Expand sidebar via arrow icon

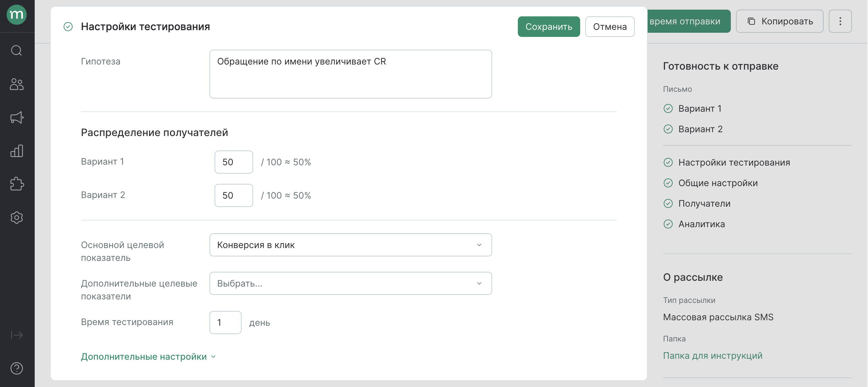[16, 335]
